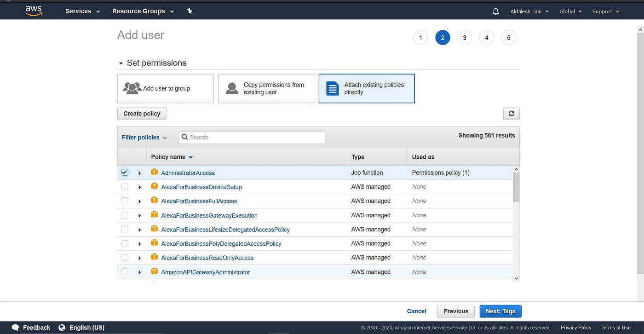Screen dimensions: 644x334
Task: Click the AdministratorAccess orange policy box icon
Action: [154, 172]
